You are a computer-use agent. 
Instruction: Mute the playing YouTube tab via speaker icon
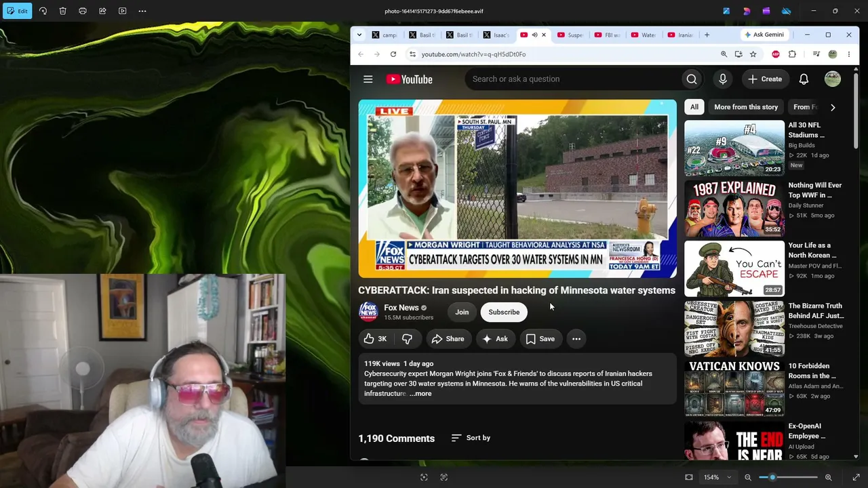(534, 35)
